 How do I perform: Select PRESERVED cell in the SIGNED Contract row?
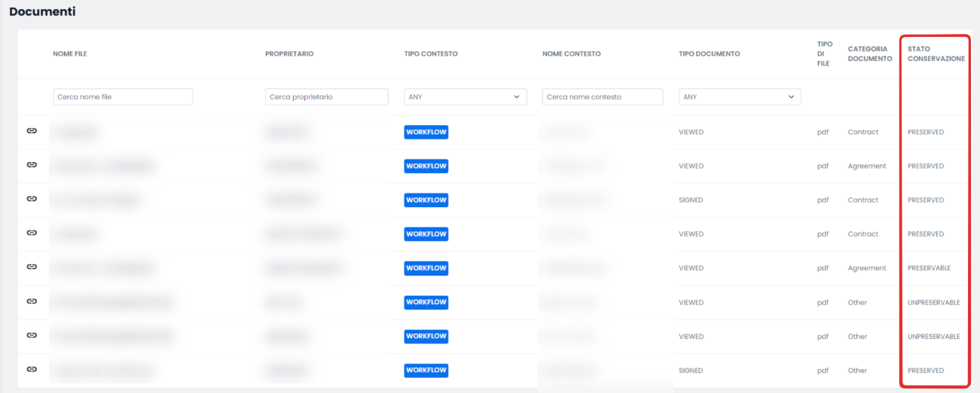(926, 200)
